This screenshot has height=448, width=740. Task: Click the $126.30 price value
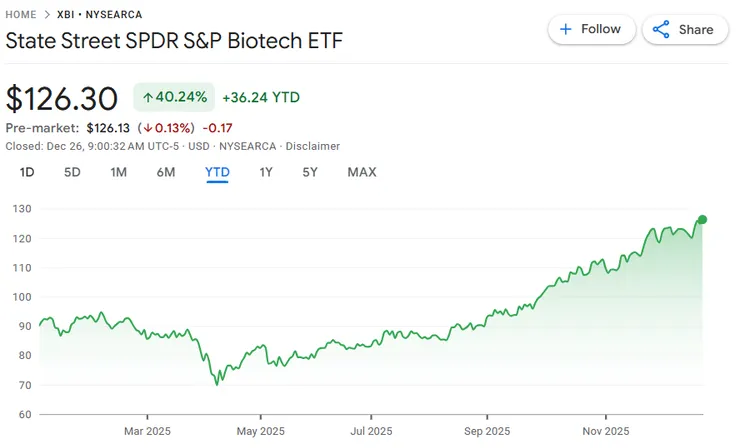point(63,97)
